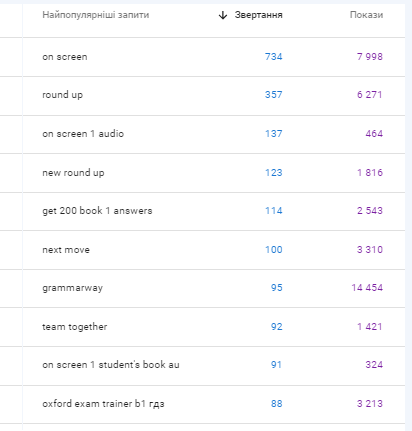This screenshot has height=431, width=412.
Task: Select the 'round up' query
Action: tap(62, 95)
